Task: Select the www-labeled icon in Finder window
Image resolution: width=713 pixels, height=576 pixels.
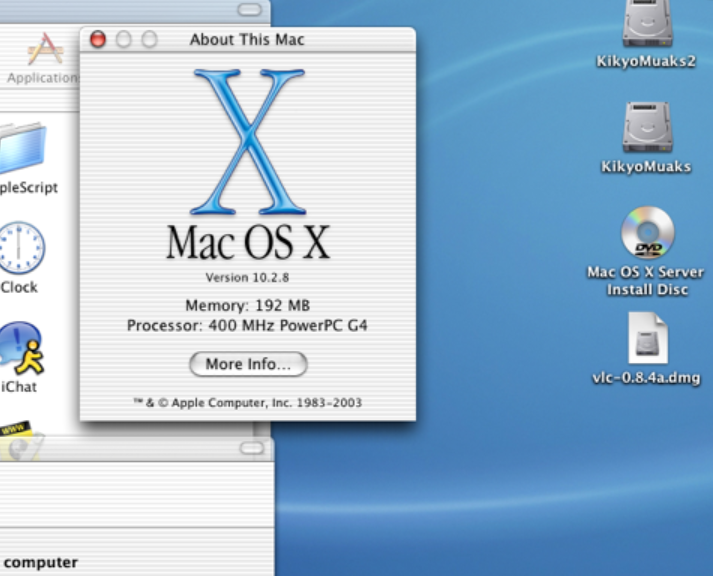Action: pyautogui.click(x=20, y=440)
